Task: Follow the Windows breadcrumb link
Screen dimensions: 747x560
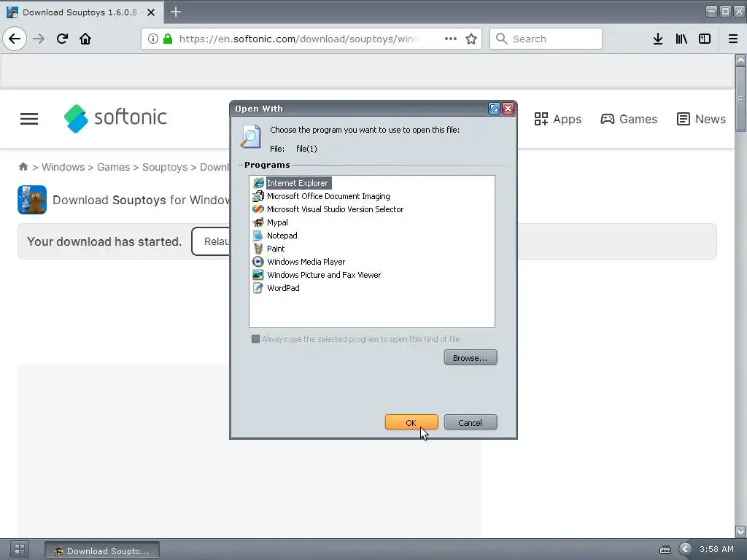Action: [63, 167]
